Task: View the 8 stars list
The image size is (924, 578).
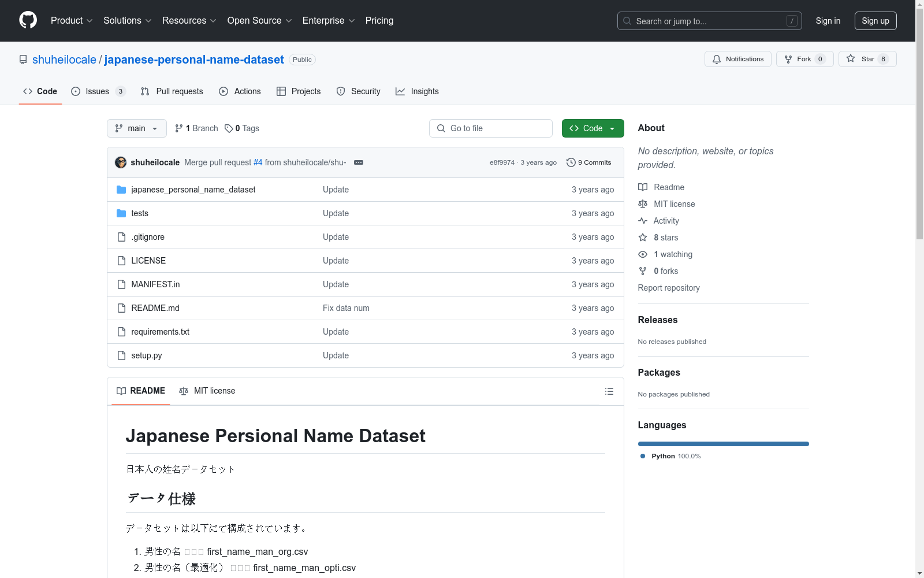Action: tap(658, 238)
